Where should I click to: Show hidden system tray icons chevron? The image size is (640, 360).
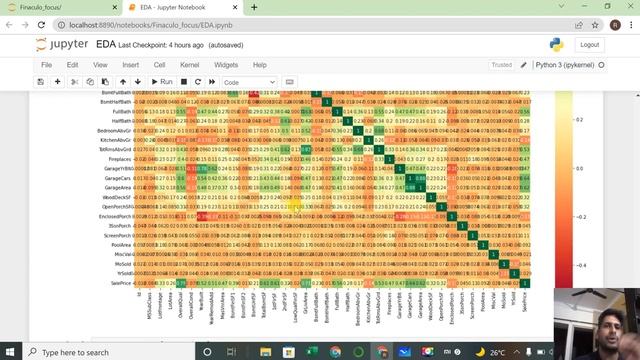pos(516,352)
